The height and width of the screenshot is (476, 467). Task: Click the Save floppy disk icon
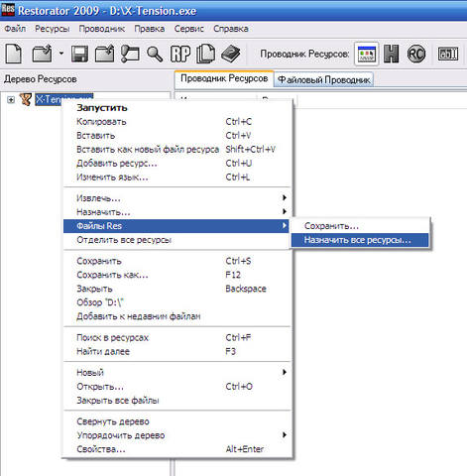(x=79, y=54)
